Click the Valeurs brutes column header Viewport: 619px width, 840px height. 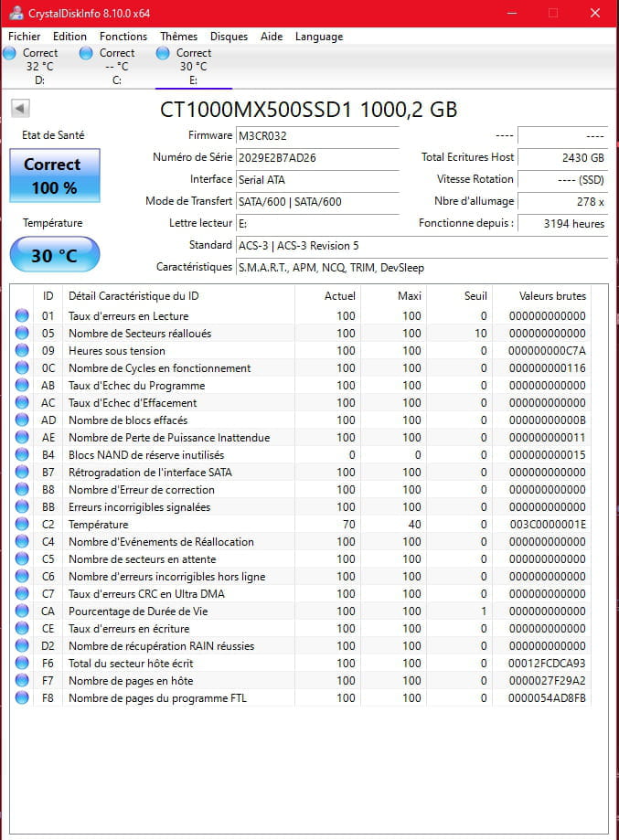click(541, 296)
